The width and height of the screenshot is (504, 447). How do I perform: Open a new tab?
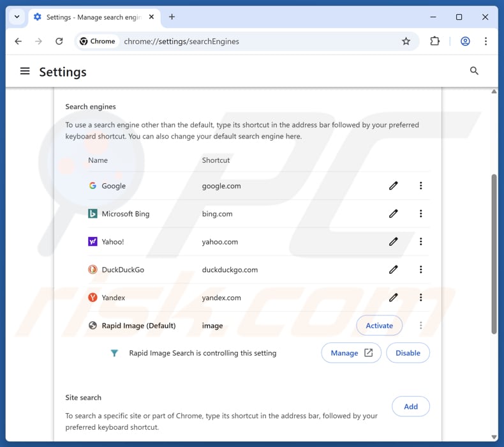click(x=172, y=17)
